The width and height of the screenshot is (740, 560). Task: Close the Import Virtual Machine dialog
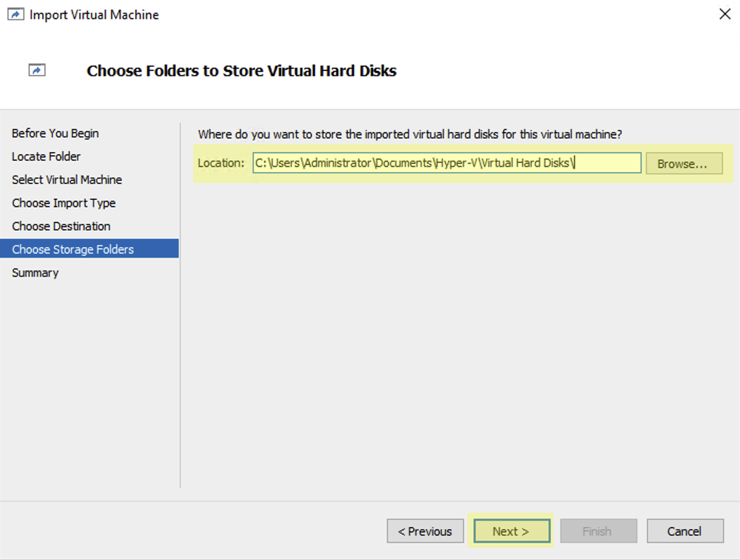coord(725,14)
